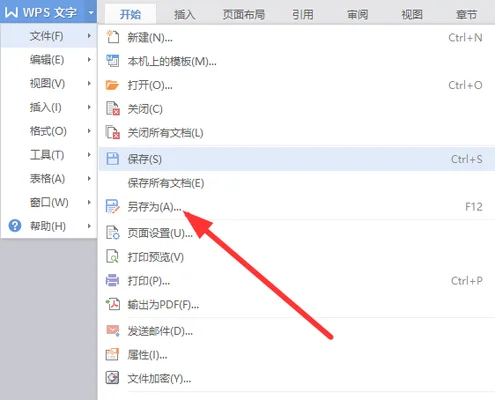The height and width of the screenshot is (400, 495).
Task: Select 帮助(H) in the left menu
Action: click(49, 226)
